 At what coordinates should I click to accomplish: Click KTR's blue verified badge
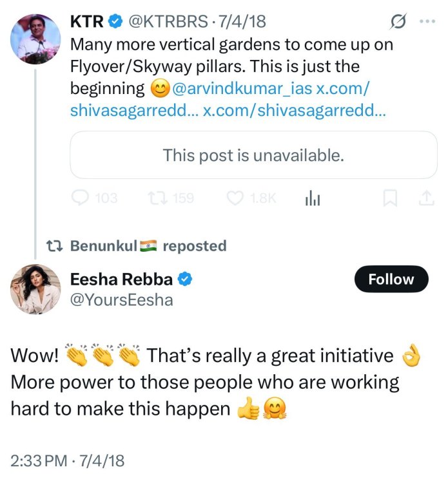115,23
